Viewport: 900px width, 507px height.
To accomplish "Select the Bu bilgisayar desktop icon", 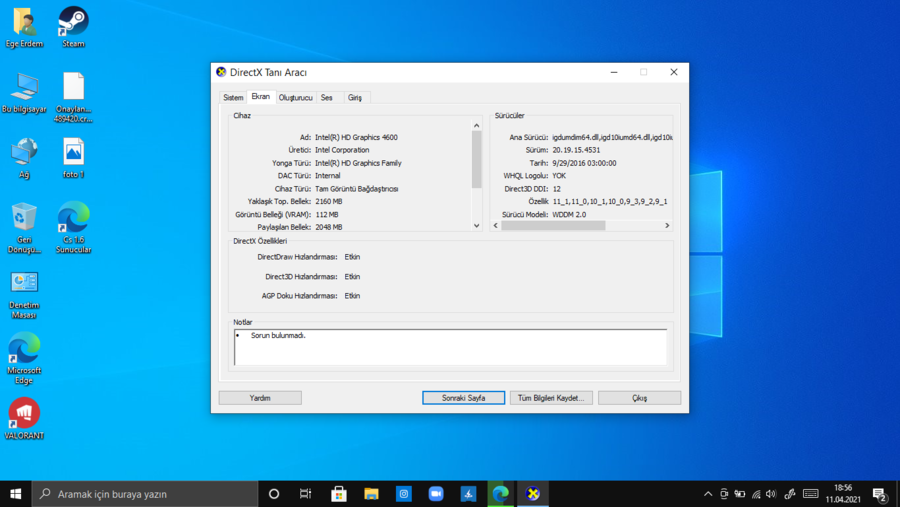I will coord(24,87).
